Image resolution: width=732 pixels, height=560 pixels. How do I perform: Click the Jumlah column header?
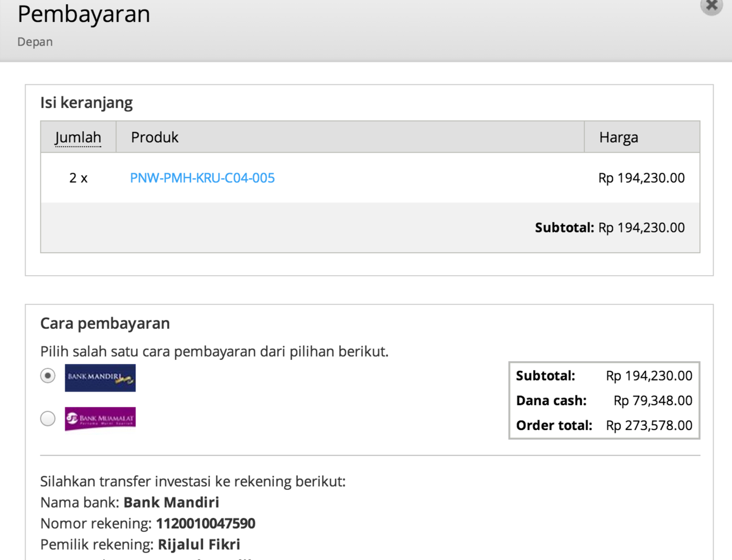click(77, 137)
